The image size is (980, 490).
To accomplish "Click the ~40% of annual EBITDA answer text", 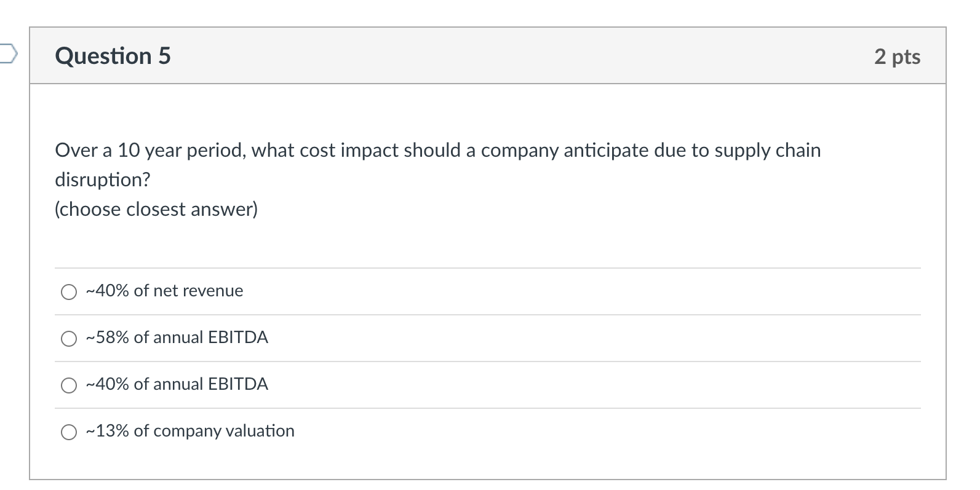I will tap(176, 385).
